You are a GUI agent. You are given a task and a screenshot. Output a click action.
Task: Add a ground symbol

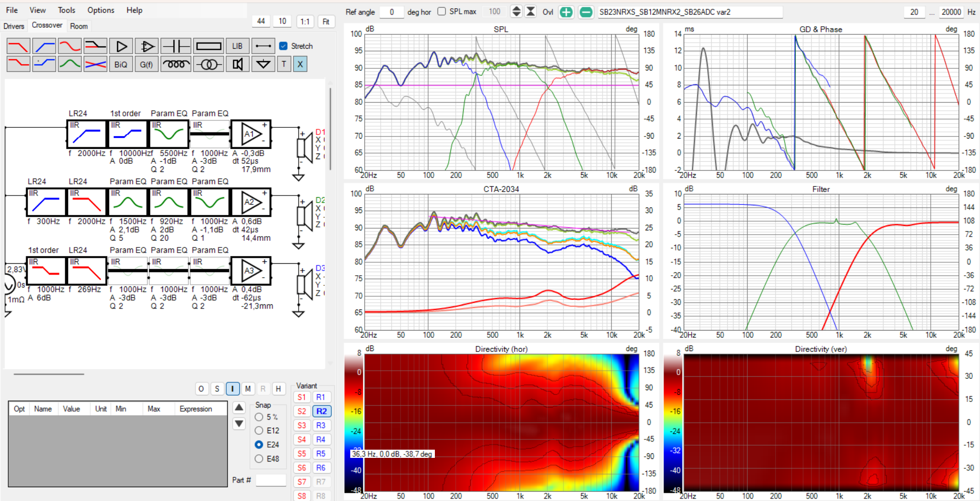(x=264, y=64)
